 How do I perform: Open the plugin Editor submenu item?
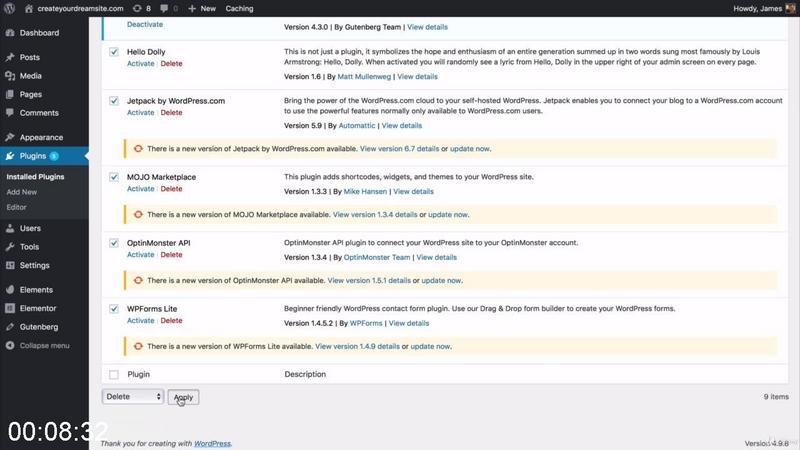16,207
